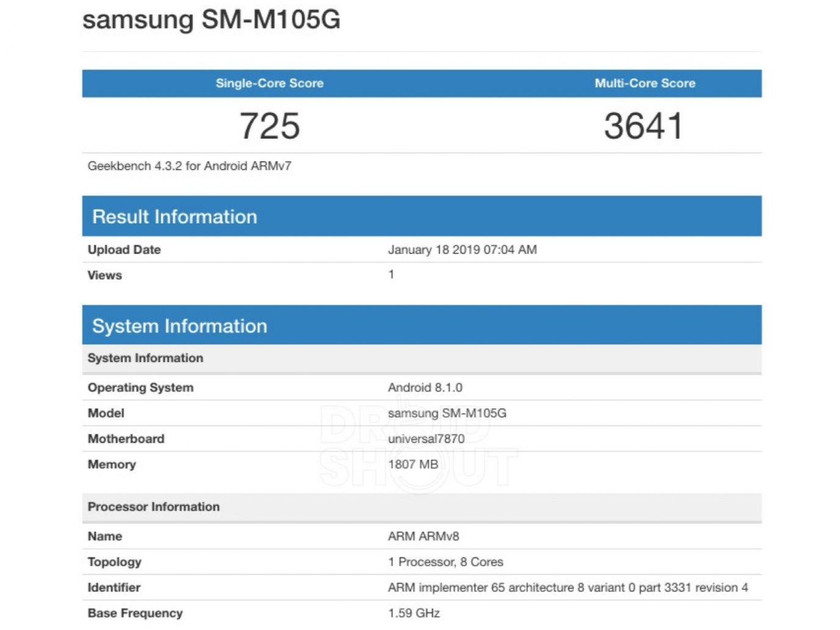Click the ARM ARMv8 processor name
Viewport: 840px width, 630px height.
point(423,537)
